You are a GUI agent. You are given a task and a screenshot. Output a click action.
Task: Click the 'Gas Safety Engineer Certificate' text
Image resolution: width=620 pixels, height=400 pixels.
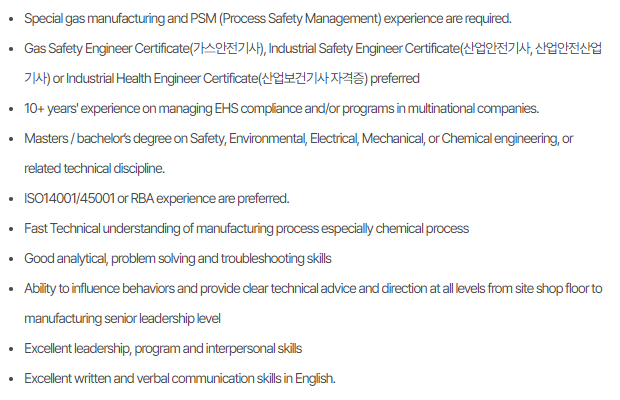pyautogui.click(x=107, y=49)
